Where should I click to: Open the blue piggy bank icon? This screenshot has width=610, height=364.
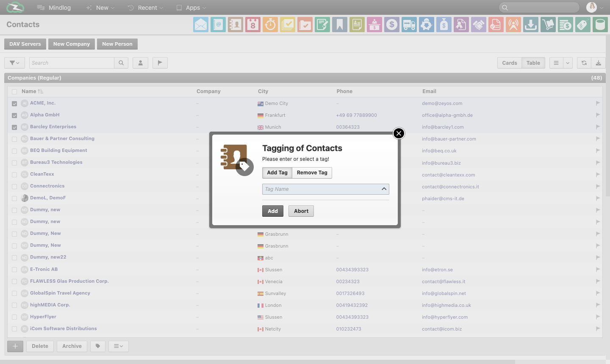tap(427, 25)
